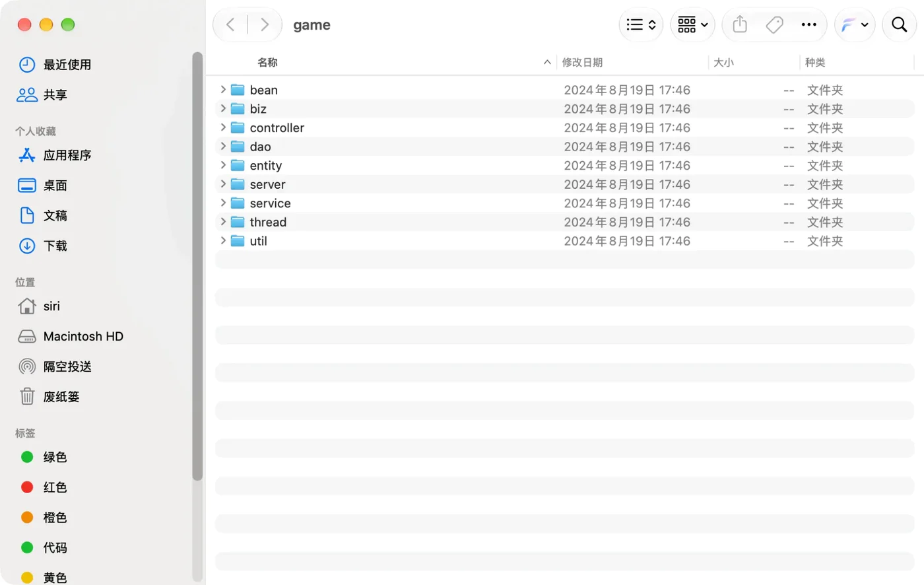This screenshot has height=585, width=924.
Task: Click the search magnifier icon
Action: click(899, 25)
